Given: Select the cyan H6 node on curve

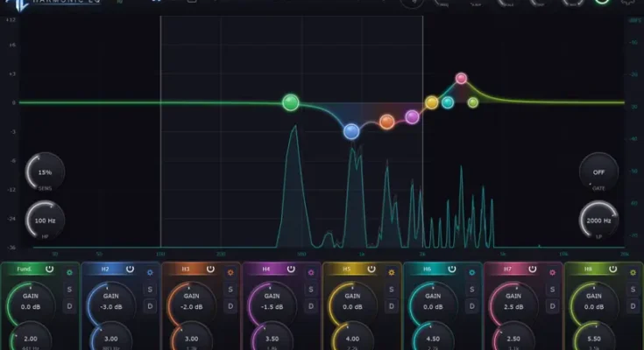Looking at the screenshot, I should [x=448, y=102].
